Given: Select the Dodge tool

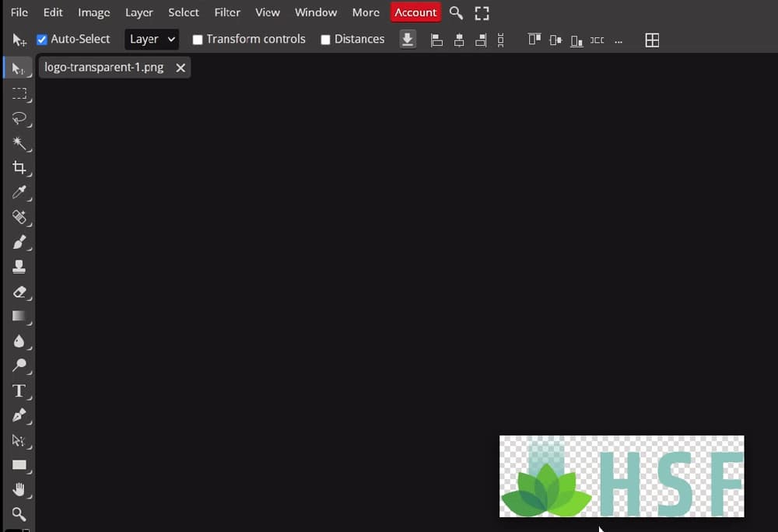Looking at the screenshot, I should click(x=19, y=366).
